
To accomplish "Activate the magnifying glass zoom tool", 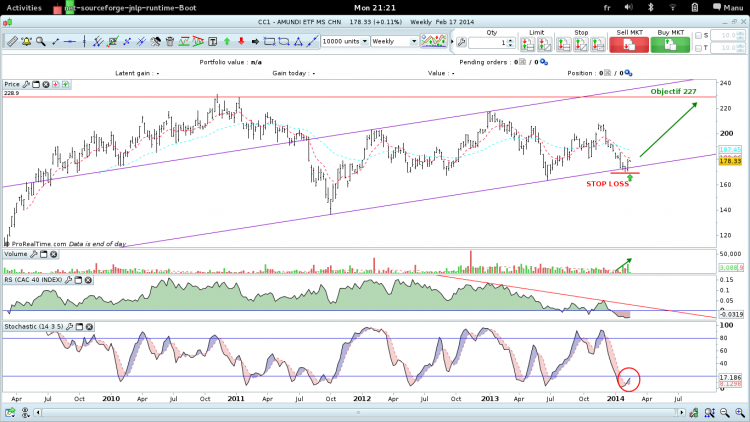I will tap(41, 42).
